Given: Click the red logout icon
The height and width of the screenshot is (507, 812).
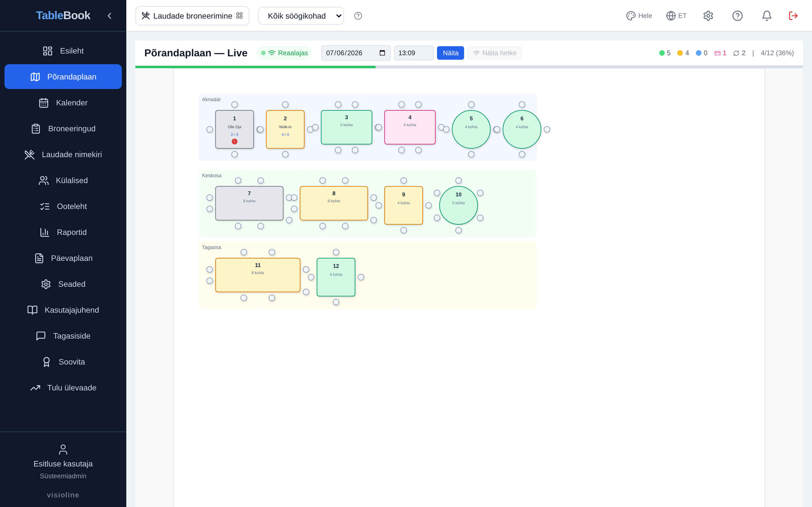Looking at the screenshot, I should click(x=793, y=16).
